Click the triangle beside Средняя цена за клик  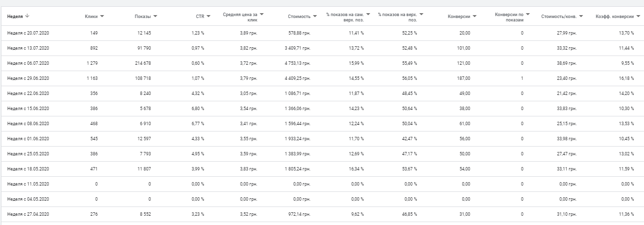click(x=261, y=15)
